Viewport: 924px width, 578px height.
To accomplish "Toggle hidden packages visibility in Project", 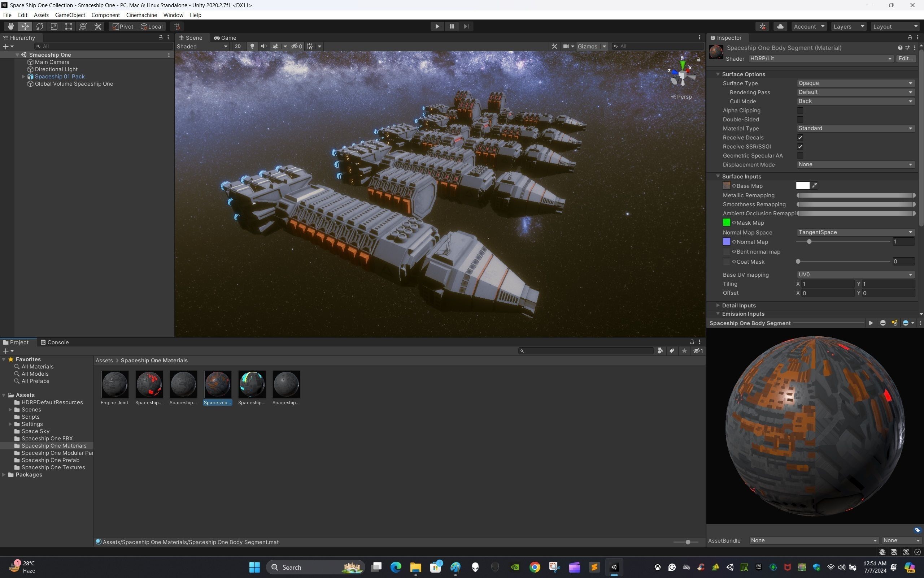I will click(x=698, y=351).
